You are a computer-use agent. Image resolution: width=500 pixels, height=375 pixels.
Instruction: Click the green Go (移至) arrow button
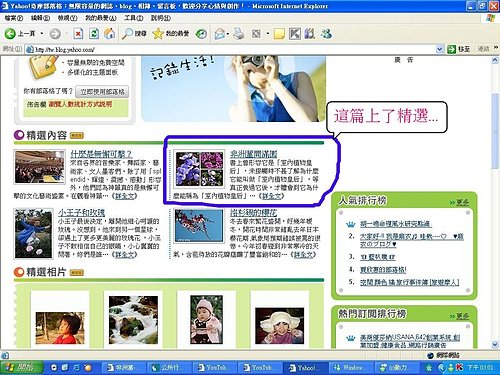pyautogui.click(x=459, y=49)
